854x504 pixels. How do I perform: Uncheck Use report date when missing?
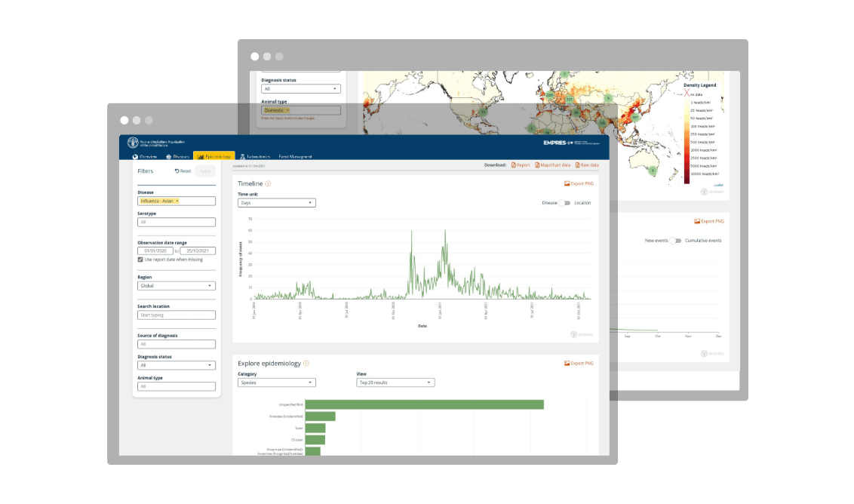coord(140,260)
